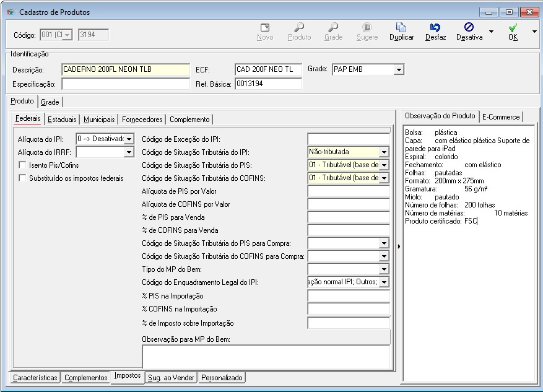543x392 pixels.
Task: Open the Produto search toolbar icon
Action: [299, 27]
